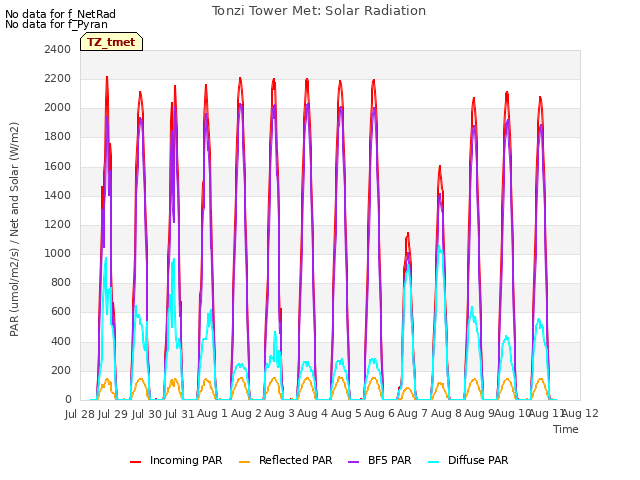
Task: Click the 'No data for f_NetRad' message
Action: pyautogui.click(x=60, y=14)
